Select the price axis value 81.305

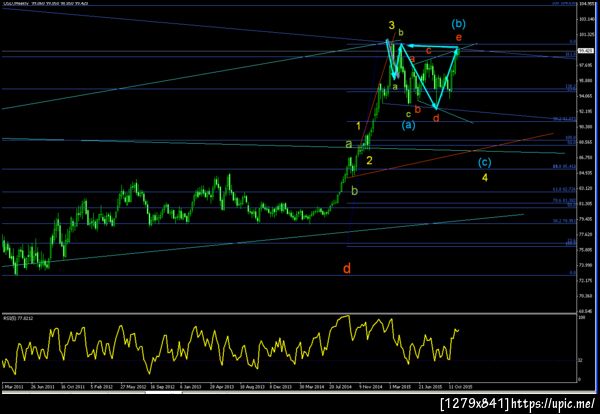pos(585,204)
